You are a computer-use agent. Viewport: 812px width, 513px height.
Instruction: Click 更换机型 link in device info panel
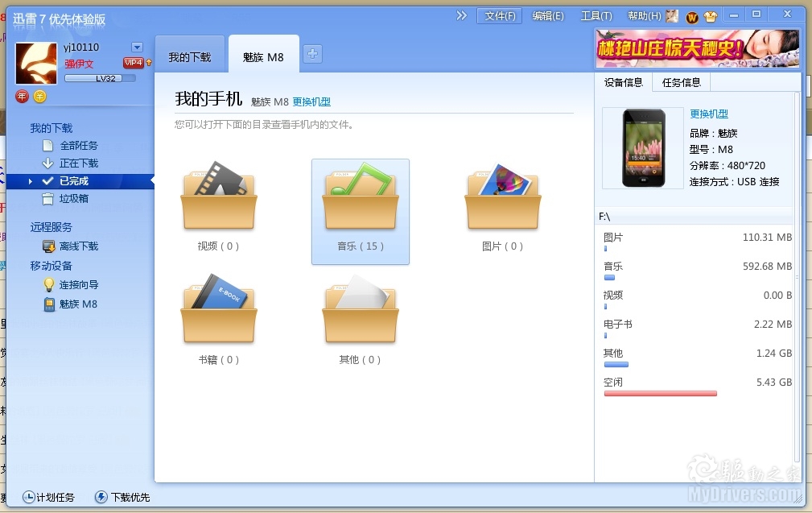click(709, 114)
